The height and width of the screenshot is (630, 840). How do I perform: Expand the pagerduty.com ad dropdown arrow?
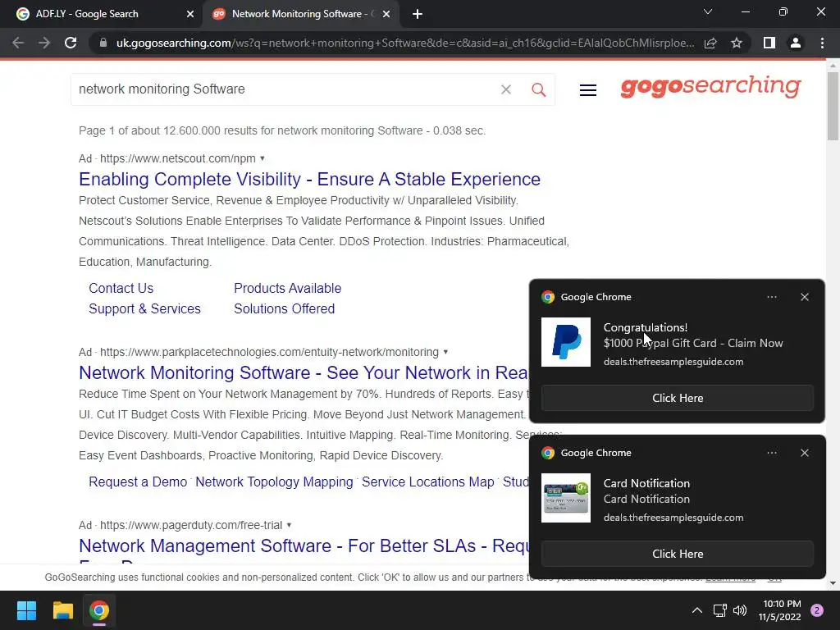pyautogui.click(x=290, y=525)
